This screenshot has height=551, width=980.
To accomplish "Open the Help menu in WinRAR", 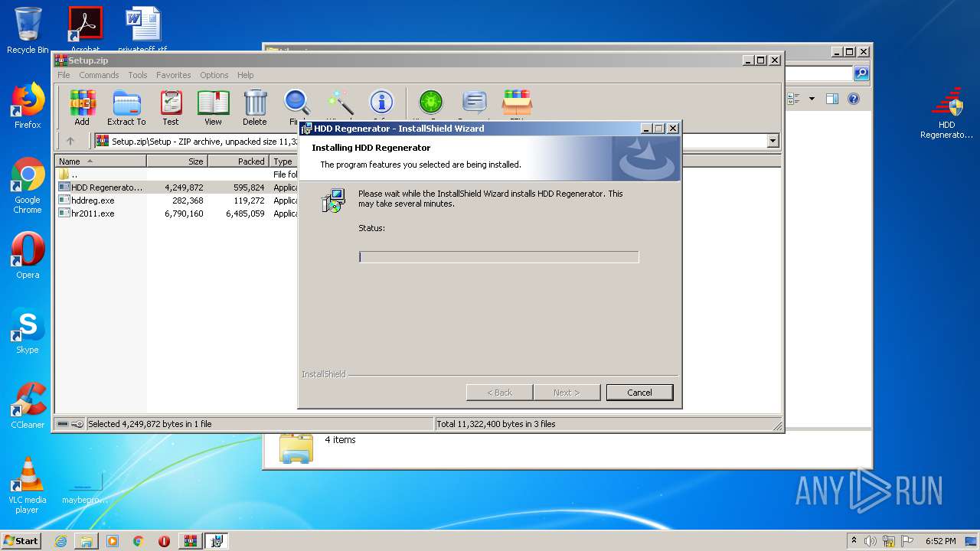I will point(245,75).
